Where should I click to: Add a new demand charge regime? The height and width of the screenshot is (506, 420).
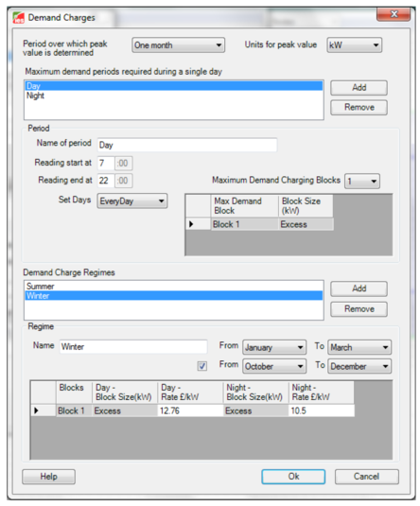point(359,288)
